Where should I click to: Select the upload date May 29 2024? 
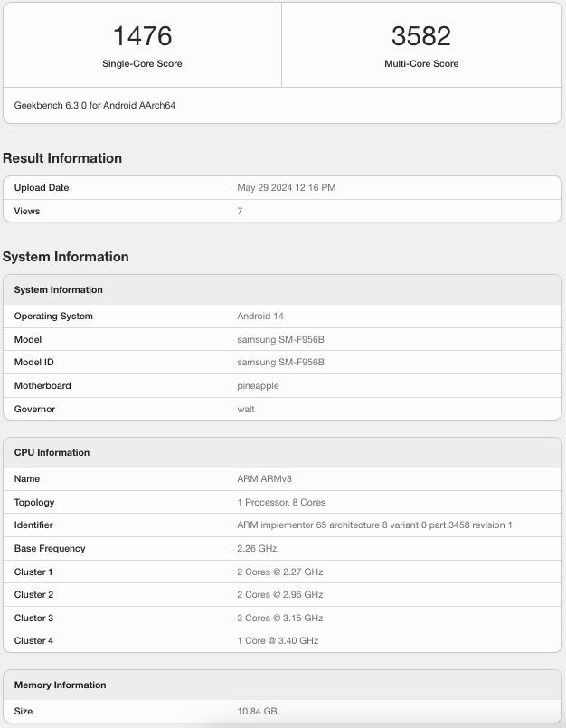286,188
